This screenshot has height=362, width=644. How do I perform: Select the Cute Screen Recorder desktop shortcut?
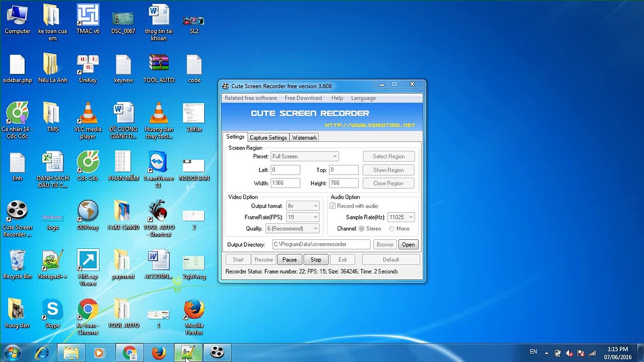click(x=17, y=219)
